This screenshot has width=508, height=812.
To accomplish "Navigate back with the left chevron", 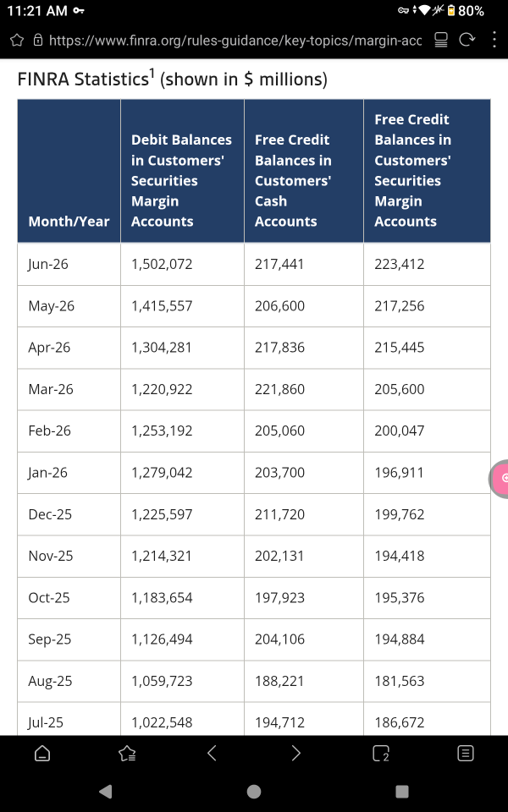I will pyautogui.click(x=212, y=753).
